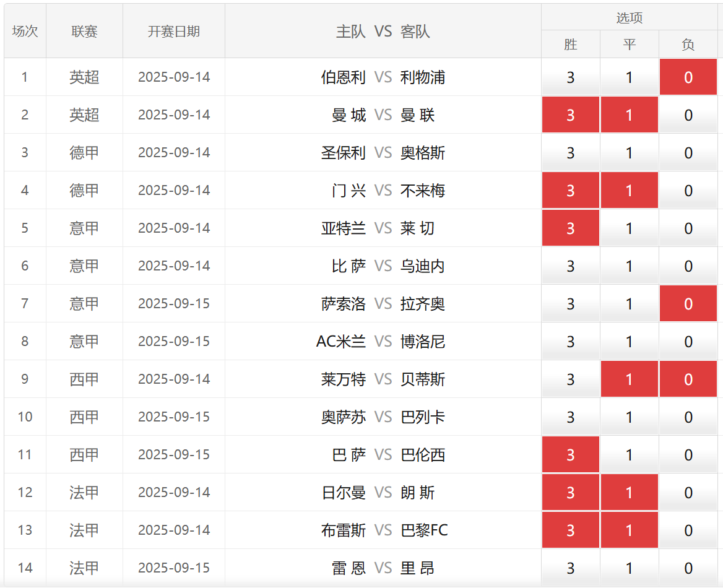This screenshot has width=723, height=588.
Task: Select the 胜 option for 萨索洛 VS 拉齐奥
Action: point(570,304)
